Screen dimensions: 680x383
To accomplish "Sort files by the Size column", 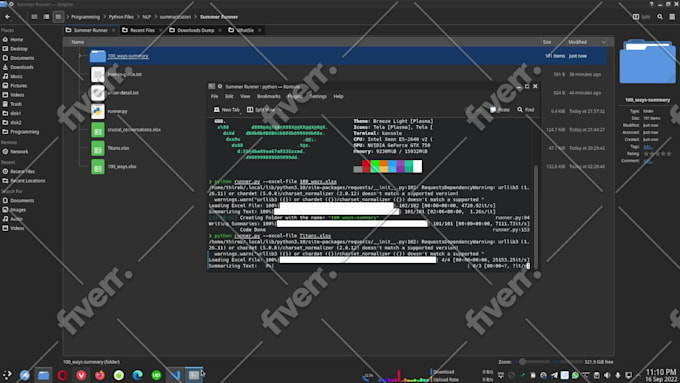I will coord(547,42).
